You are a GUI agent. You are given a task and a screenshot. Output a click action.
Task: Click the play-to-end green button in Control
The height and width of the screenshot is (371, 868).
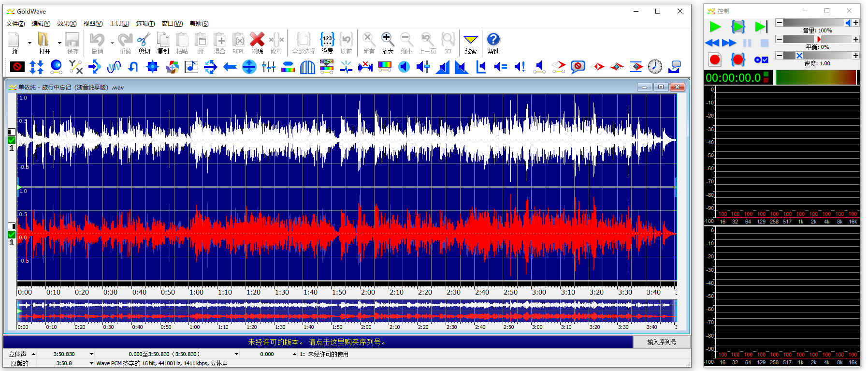pyautogui.click(x=761, y=27)
